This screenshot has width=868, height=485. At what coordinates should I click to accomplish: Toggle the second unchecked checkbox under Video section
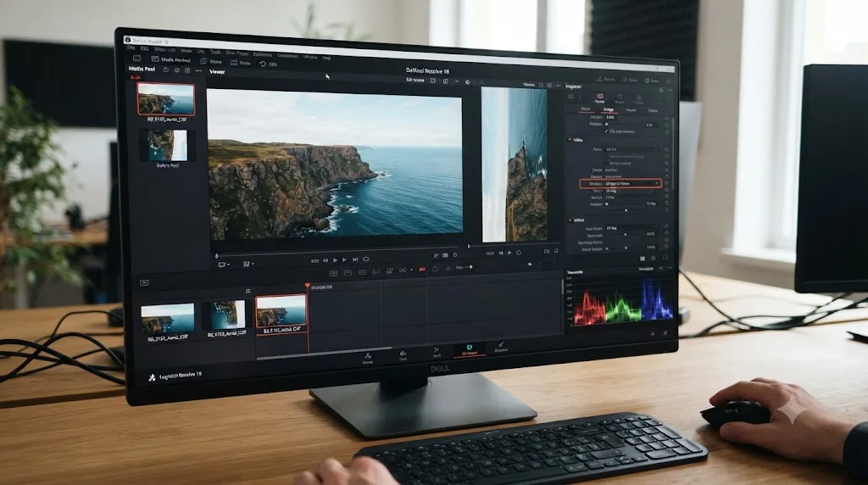[607, 164]
